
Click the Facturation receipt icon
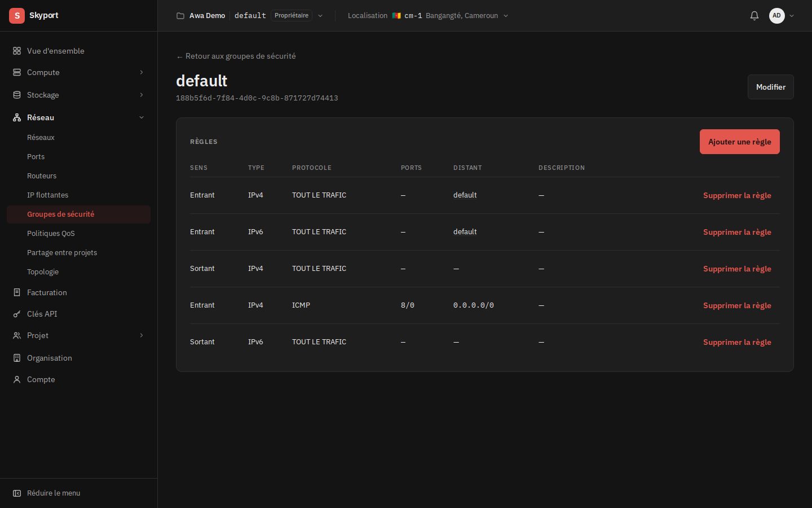pyautogui.click(x=17, y=292)
